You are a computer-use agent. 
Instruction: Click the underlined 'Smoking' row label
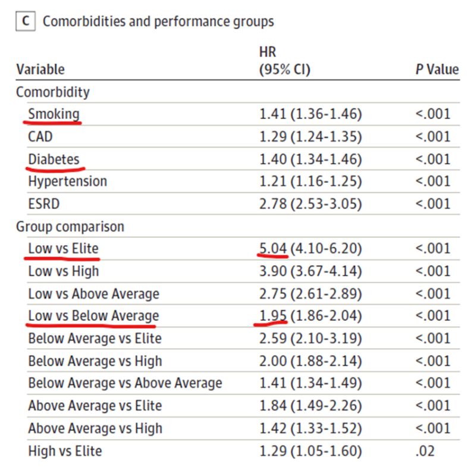[54, 114]
